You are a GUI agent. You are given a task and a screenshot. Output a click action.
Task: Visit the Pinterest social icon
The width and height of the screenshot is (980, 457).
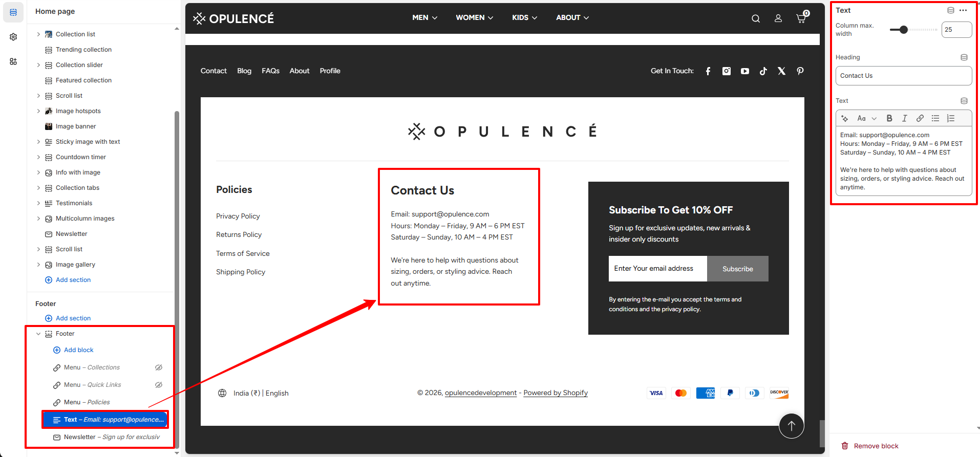pos(800,71)
